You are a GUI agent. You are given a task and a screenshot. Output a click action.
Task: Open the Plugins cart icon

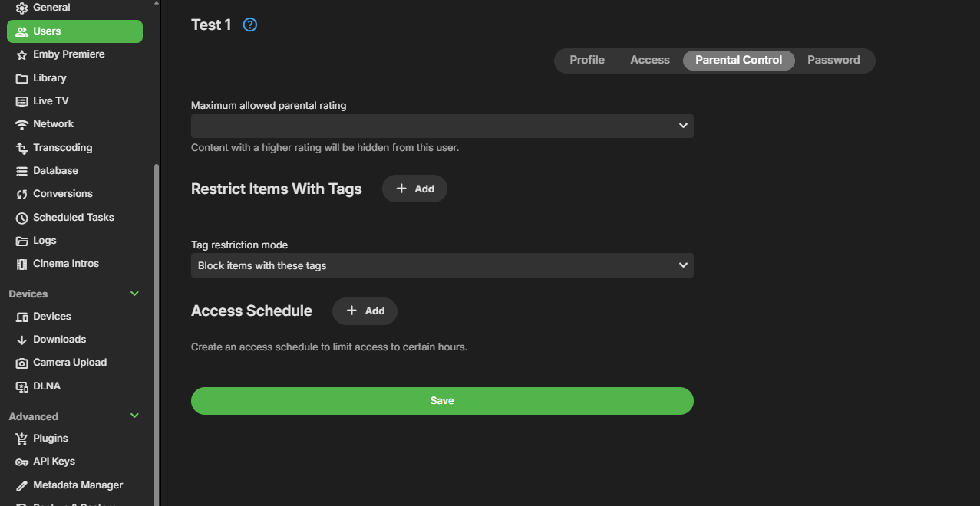click(21, 439)
